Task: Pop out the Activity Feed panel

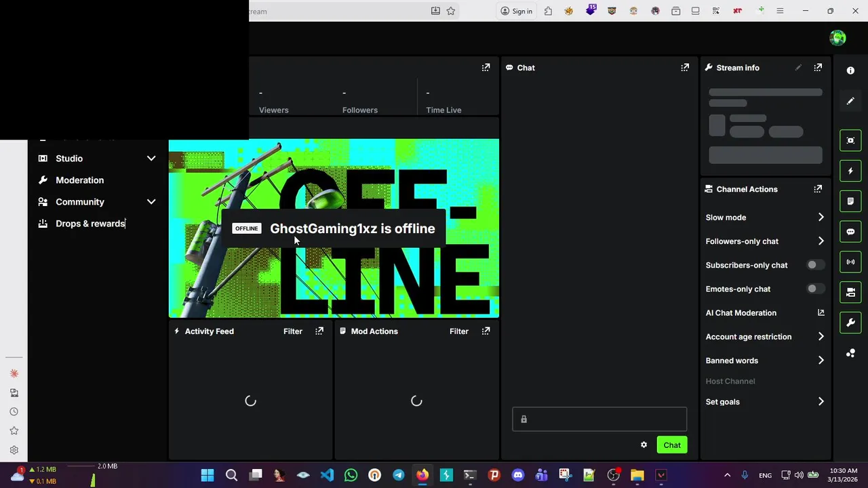Action: 319,331
